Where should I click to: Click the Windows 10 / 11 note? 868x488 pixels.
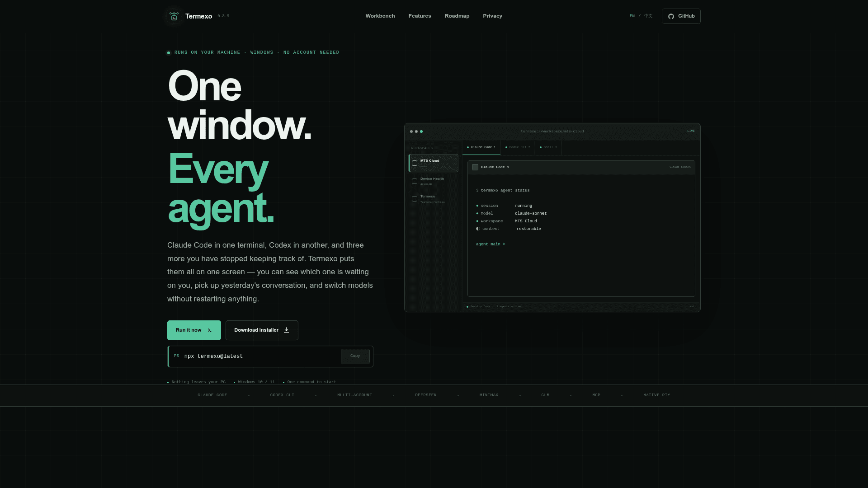pos(256,382)
